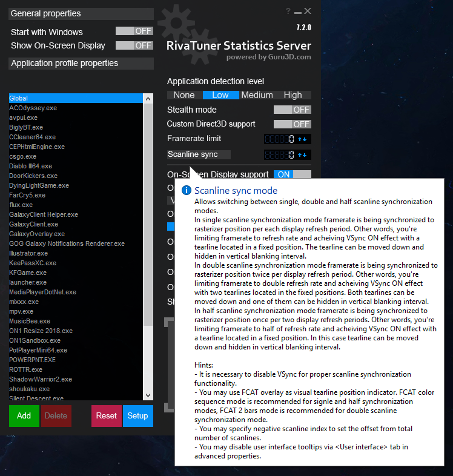Open the blue Setup button

point(137,416)
